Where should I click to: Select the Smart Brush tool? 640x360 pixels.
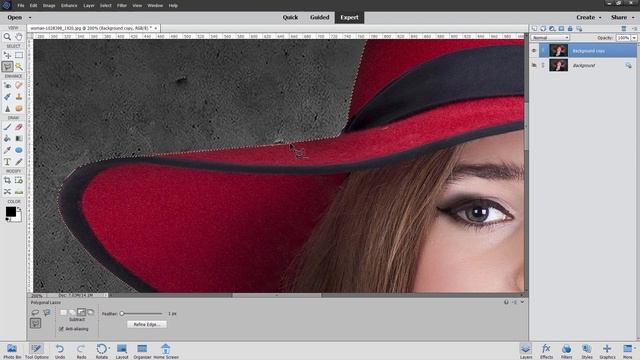[7, 97]
